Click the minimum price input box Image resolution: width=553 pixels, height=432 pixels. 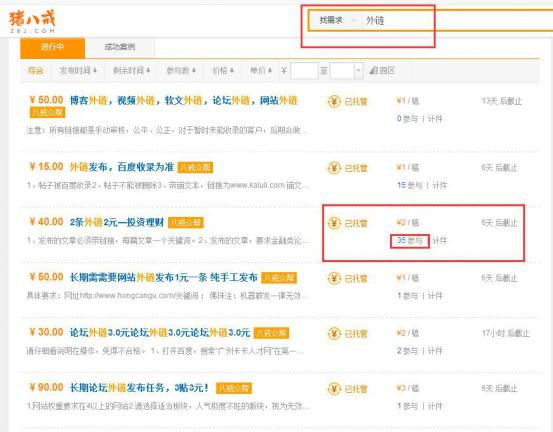304,71
